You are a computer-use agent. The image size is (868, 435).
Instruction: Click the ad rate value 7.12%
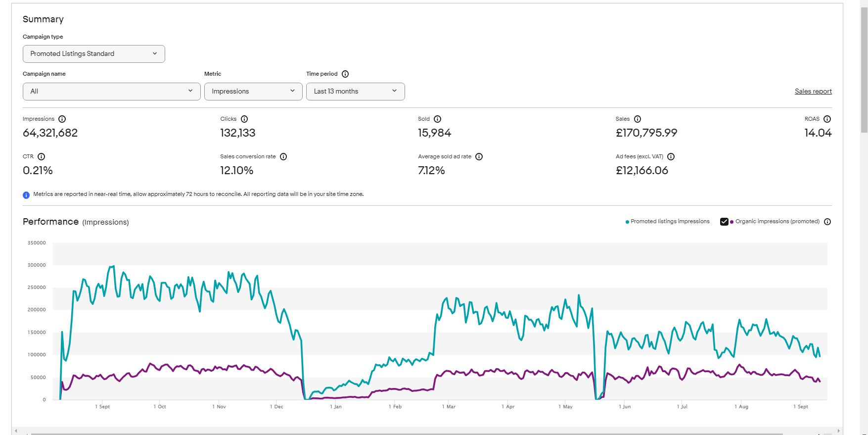[x=431, y=171]
